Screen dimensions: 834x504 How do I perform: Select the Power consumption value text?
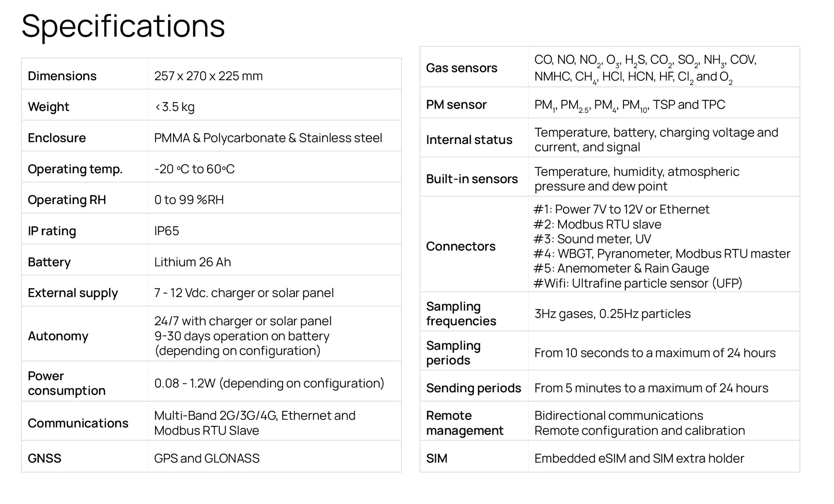pos(269,383)
